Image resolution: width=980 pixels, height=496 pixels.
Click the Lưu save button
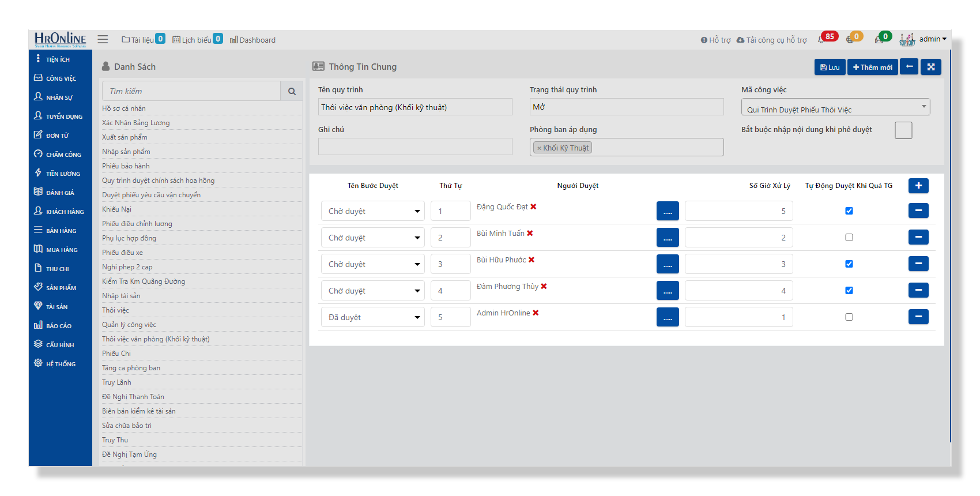pyautogui.click(x=830, y=67)
